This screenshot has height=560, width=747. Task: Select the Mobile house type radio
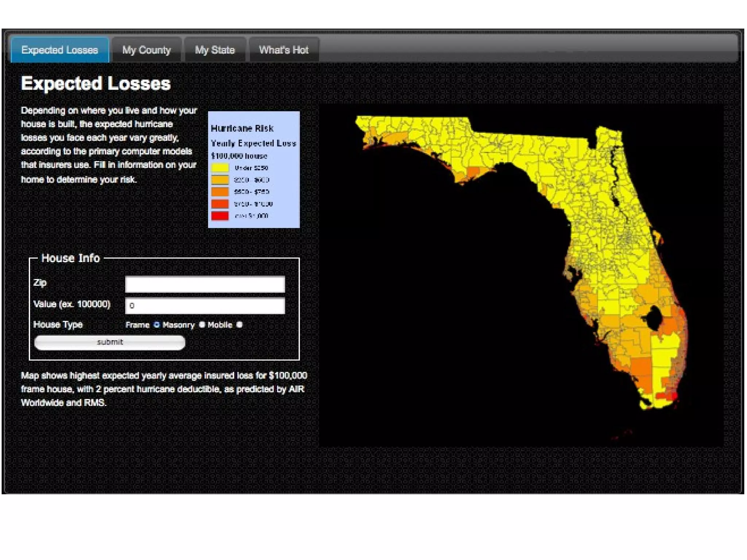point(239,324)
